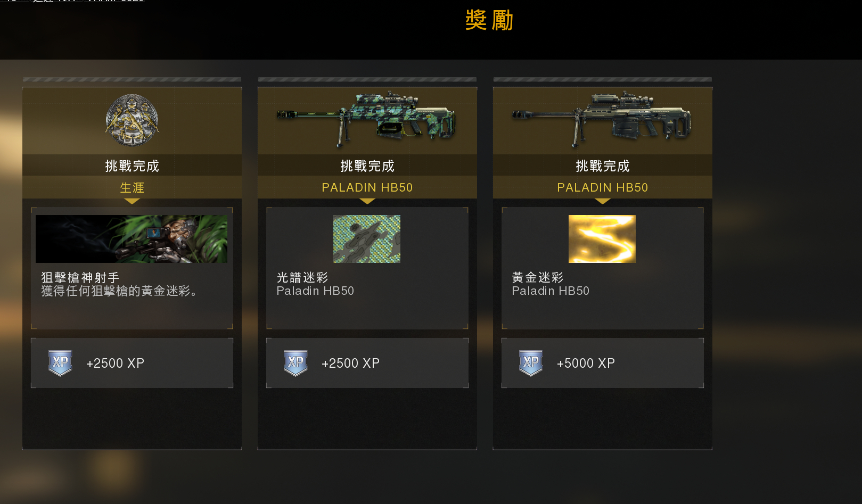Click the 獎勵 screen heading
This screenshot has width=862, height=504.
point(489,20)
